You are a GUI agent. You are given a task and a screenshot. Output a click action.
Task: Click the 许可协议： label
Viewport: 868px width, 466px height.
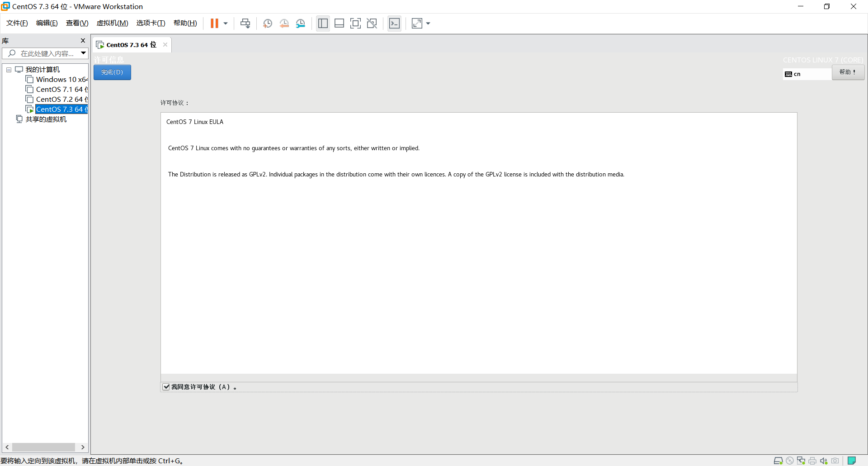click(175, 103)
